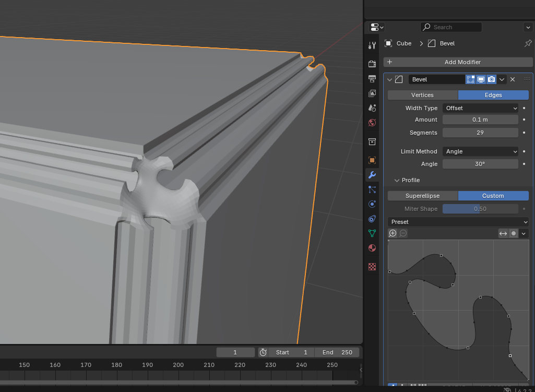
Task: Click the timeline End frame field
Action: 337,352
